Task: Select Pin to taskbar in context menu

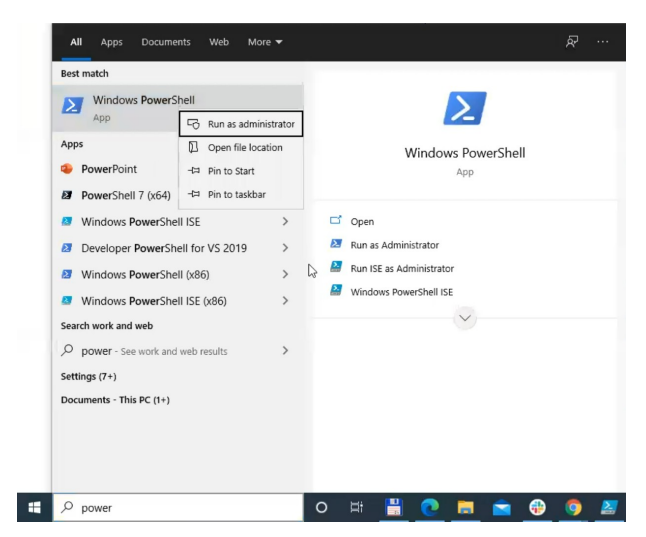Action: tap(241, 195)
